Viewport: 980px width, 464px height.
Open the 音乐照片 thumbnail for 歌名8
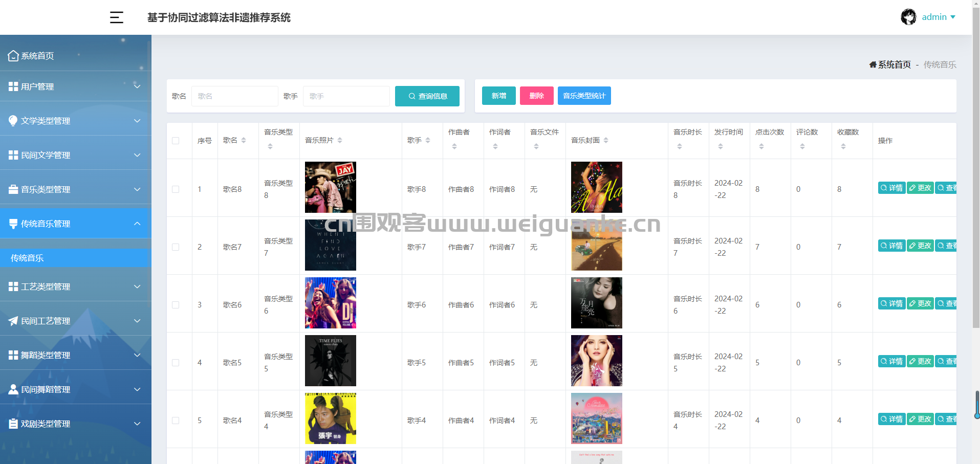pos(331,187)
